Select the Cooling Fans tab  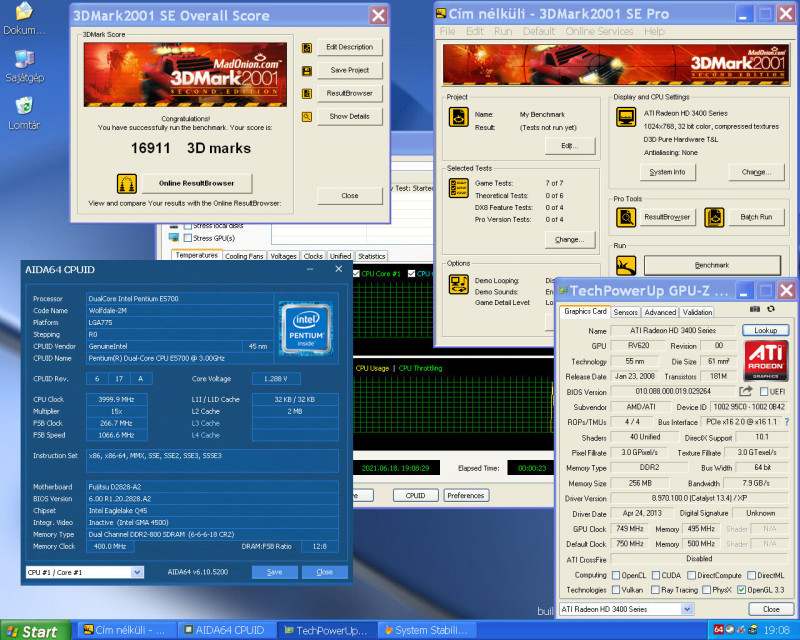tap(244, 256)
